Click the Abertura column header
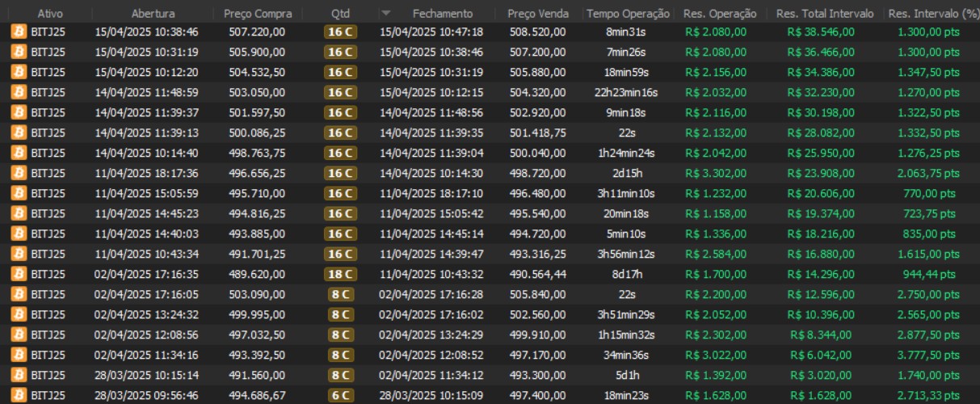 click(152, 14)
